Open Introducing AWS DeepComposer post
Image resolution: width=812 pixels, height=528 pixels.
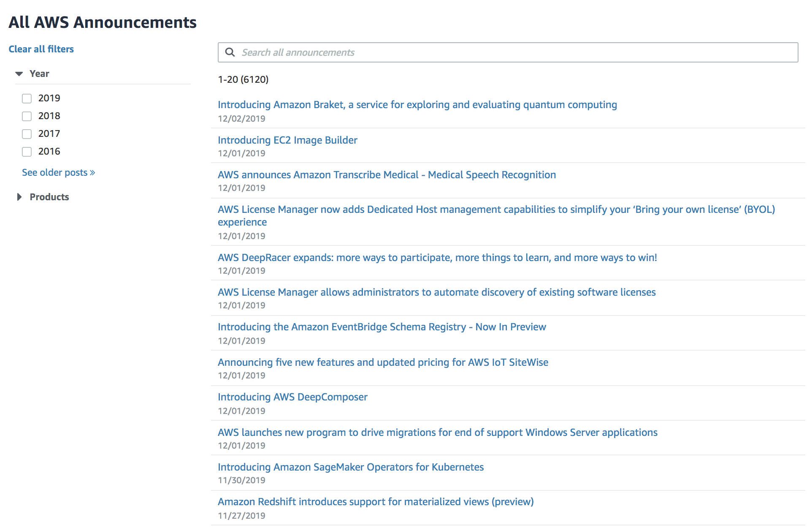[292, 397]
